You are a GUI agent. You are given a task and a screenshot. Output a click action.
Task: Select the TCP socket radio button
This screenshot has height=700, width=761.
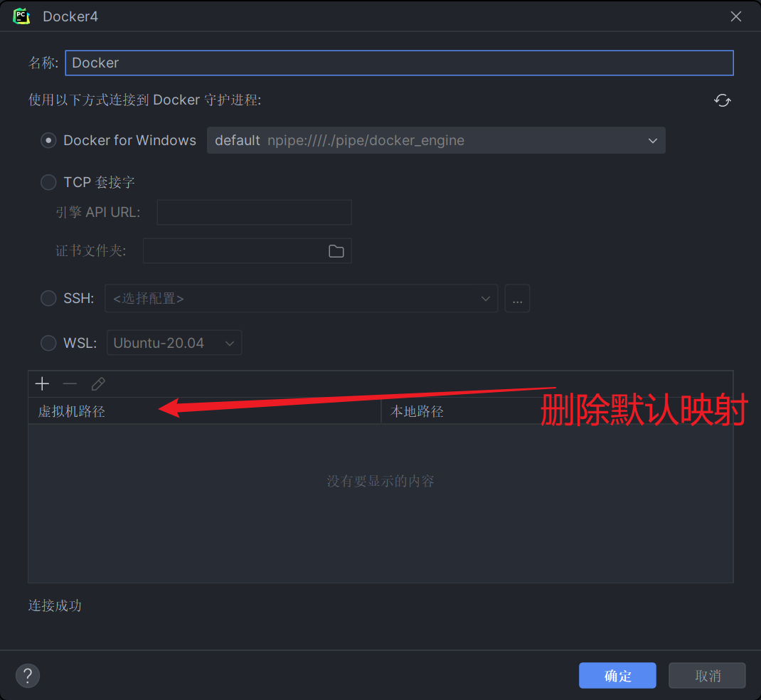(x=48, y=182)
